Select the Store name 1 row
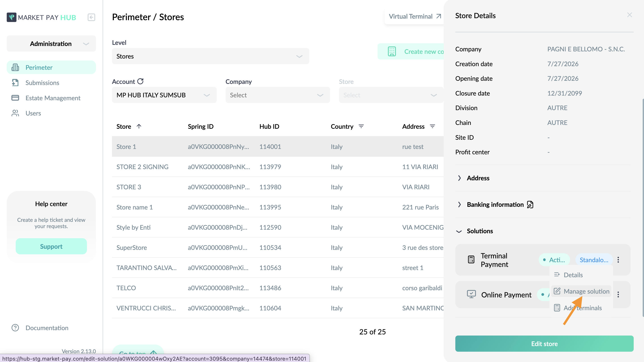Screen dimensions: 644x362 (x=278, y=207)
